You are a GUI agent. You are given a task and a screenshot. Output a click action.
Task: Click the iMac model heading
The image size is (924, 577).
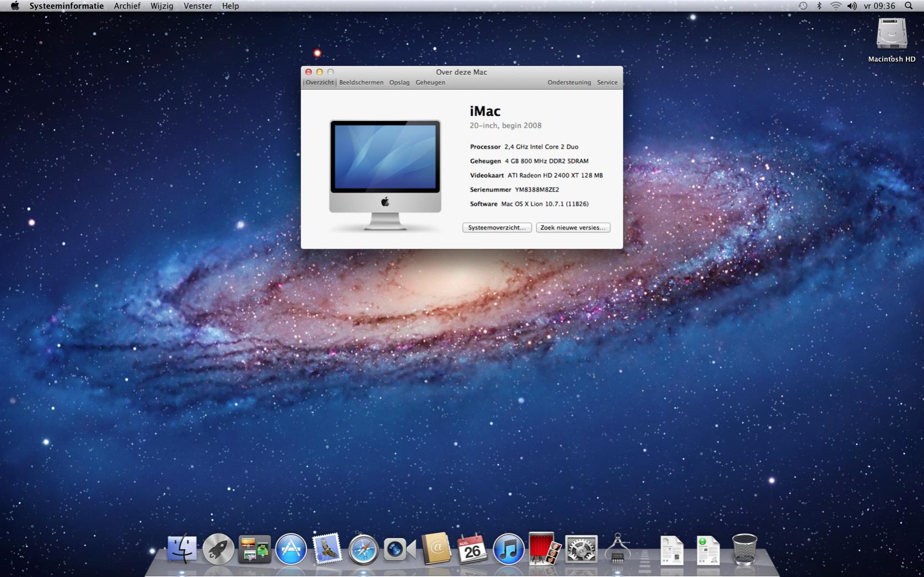pyautogui.click(x=485, y=111)
